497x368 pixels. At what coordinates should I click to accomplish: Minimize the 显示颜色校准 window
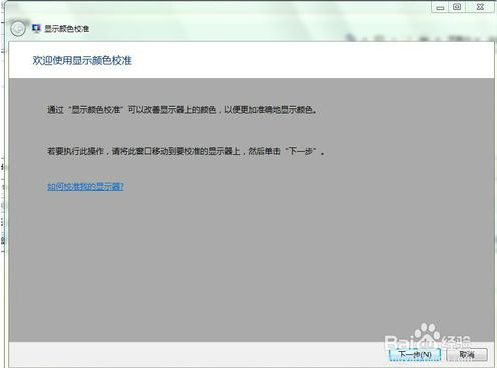click(440, 7)
